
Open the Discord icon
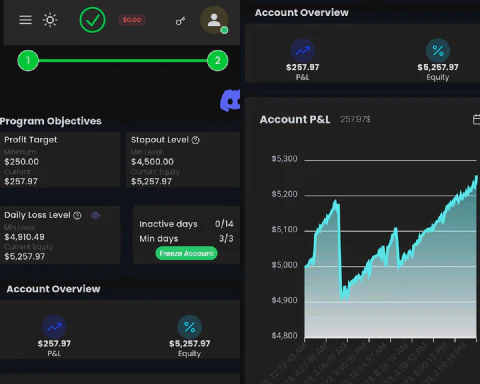pos(230,100)
